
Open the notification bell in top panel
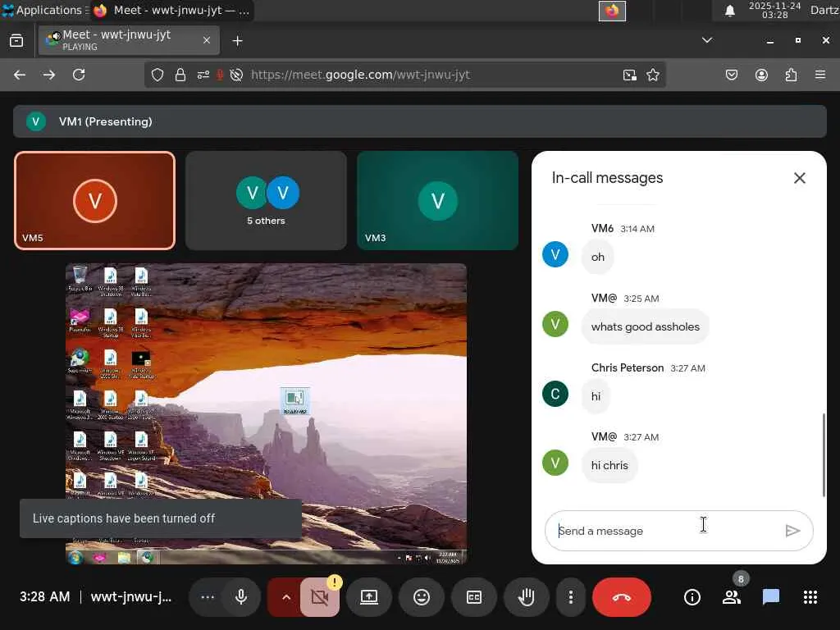pyautogui.click(x=729, y=11)
